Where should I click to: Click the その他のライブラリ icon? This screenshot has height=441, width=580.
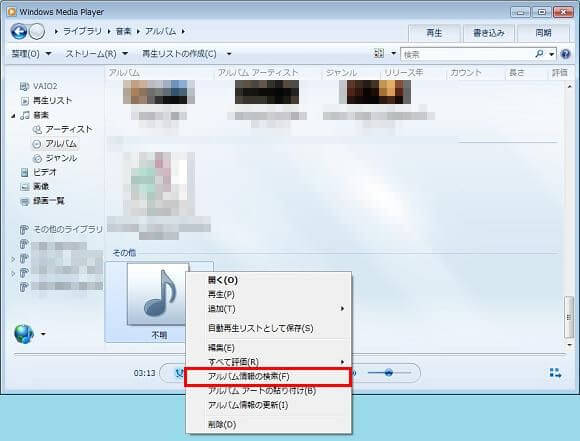click(24, 230)
